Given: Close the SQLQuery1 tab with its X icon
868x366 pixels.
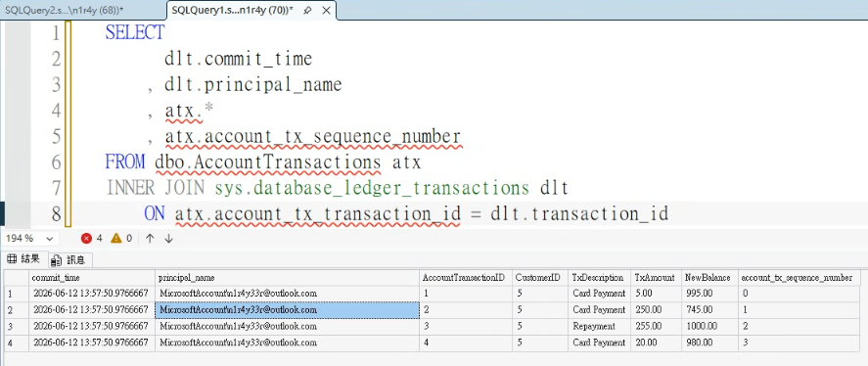Looking at the screenshot, I should [x=327, y=11].
